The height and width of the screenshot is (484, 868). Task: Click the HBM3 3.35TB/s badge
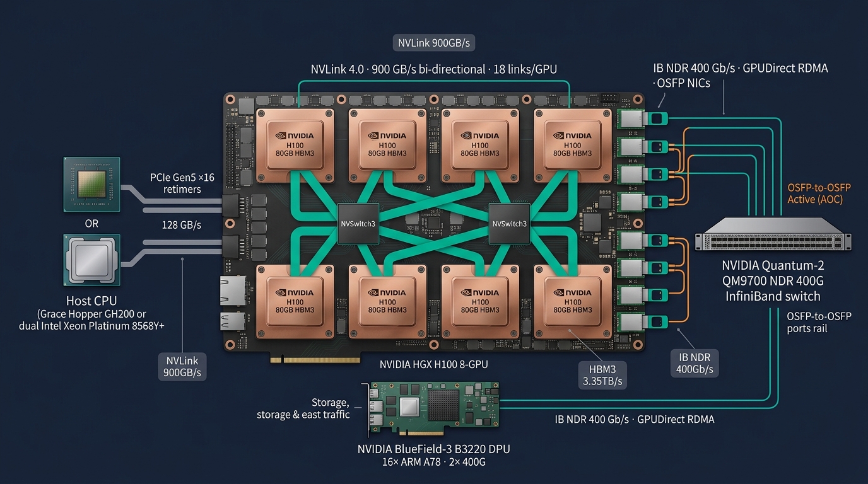pos(604,374)
